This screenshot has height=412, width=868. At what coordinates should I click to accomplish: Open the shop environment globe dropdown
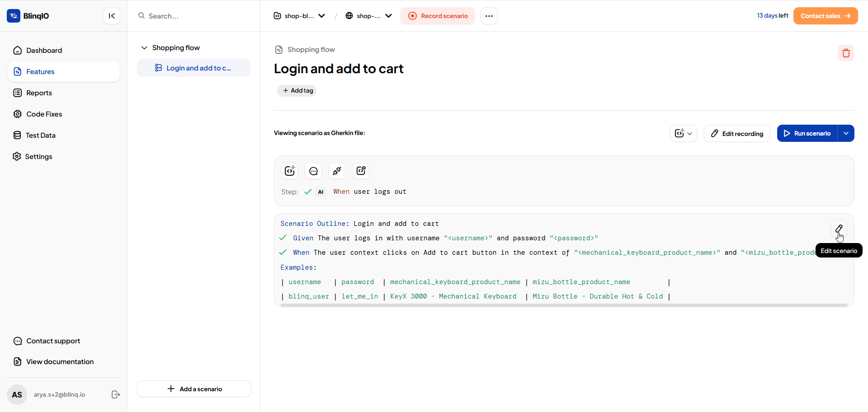tap(368, 16)
